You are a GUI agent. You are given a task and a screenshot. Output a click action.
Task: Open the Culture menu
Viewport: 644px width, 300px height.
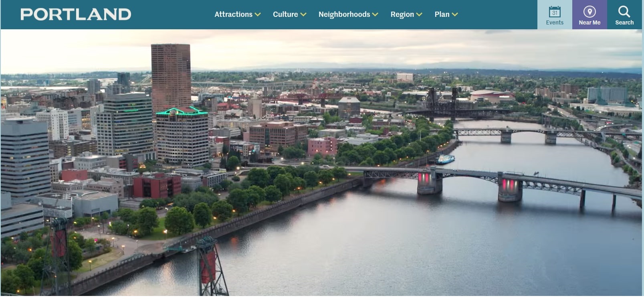(285, 14)
